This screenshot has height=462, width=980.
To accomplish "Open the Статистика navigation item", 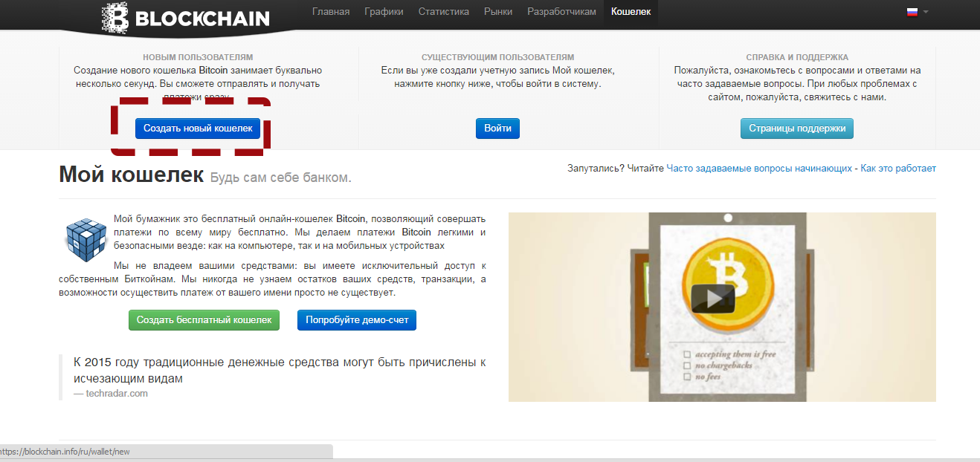I will [x=444, y=12].
